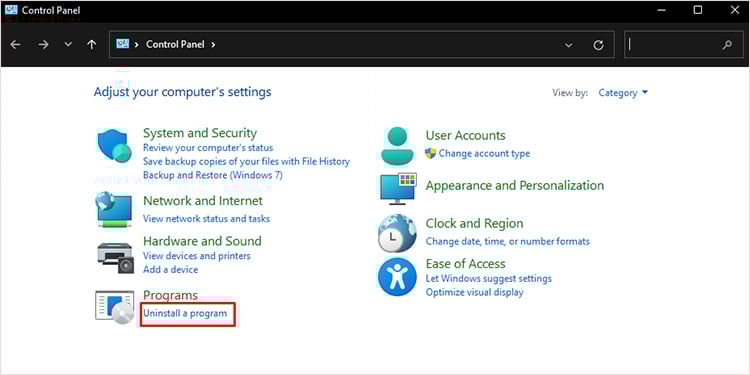Expand the View by Category dropdown
Image resolution: width=750 pixels, height=375 pixels.
[623, 93]
